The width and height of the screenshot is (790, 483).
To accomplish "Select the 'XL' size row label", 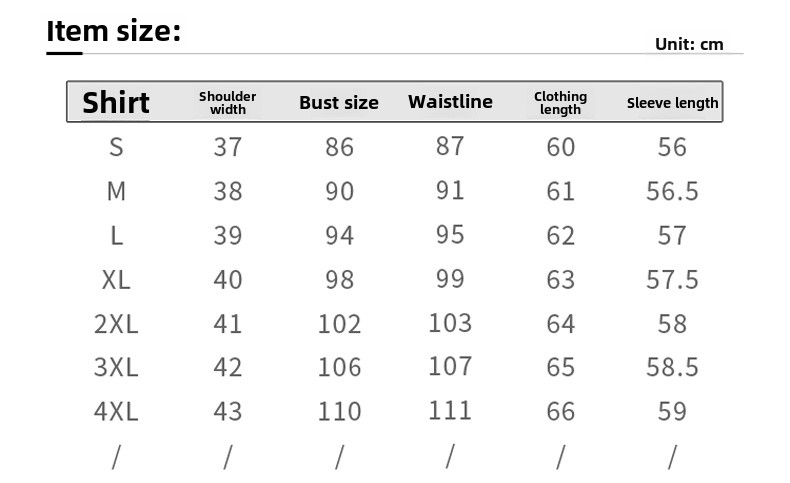I will 116,279.
